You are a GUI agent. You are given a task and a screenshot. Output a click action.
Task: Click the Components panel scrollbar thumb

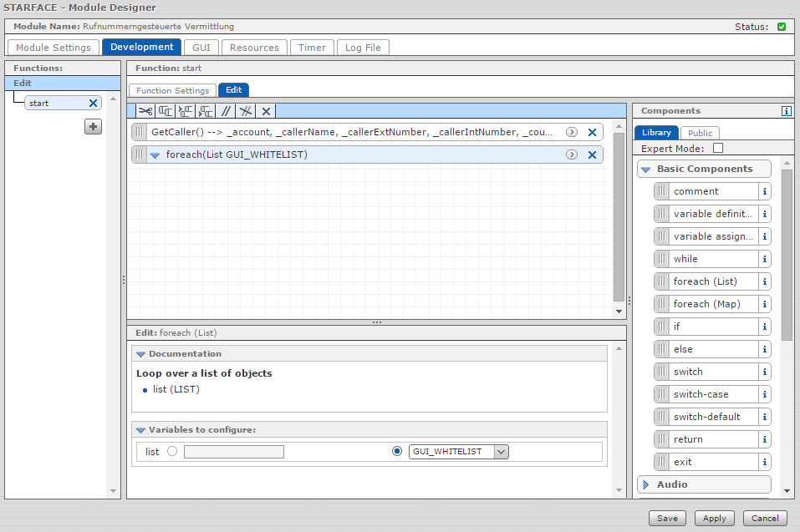click(787, 255)
